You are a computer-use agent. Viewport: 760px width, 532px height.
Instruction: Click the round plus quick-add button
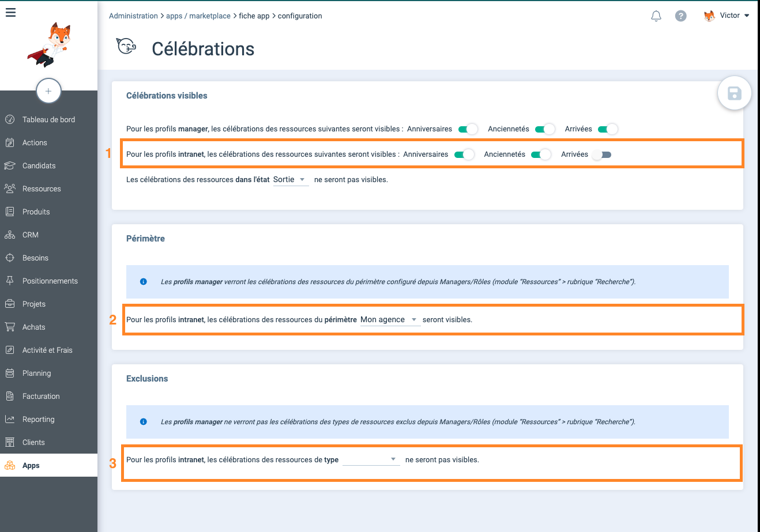tap(48, 91)
